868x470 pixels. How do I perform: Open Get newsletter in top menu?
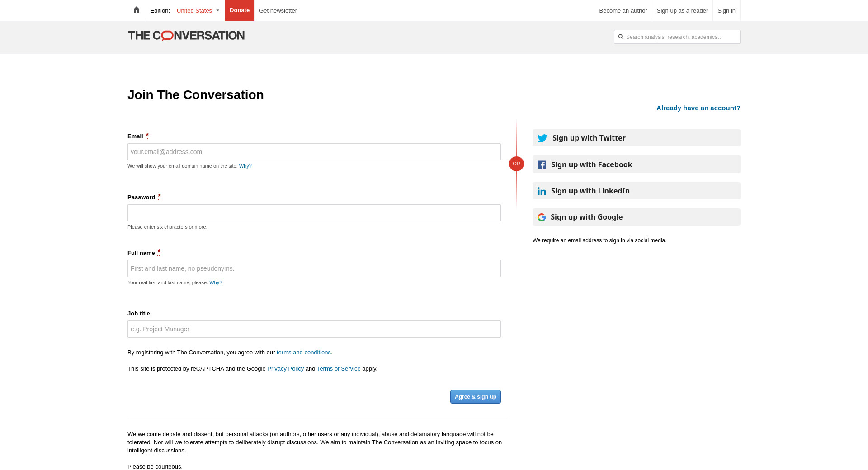pyautogui.click(x=278, y=10)
